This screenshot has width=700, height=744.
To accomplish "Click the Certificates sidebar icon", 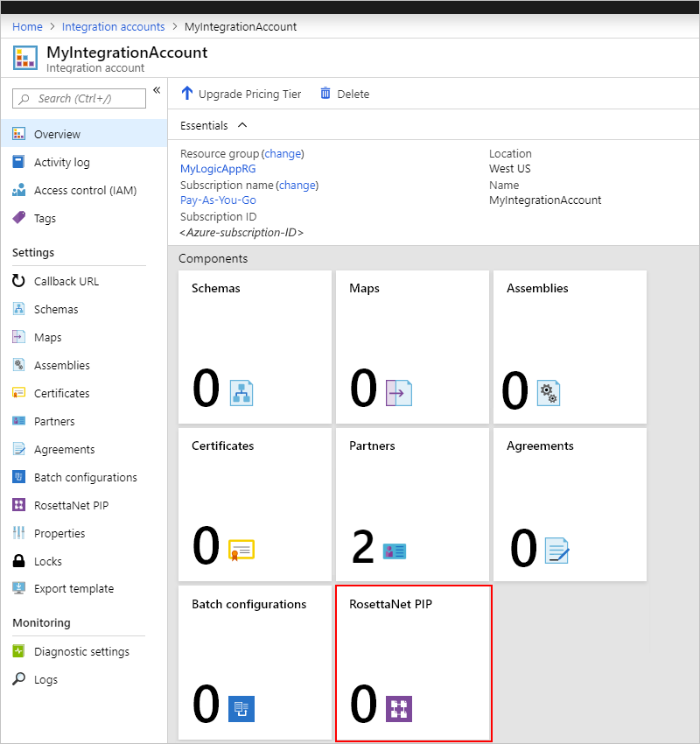I will click(x=18, y=393).
